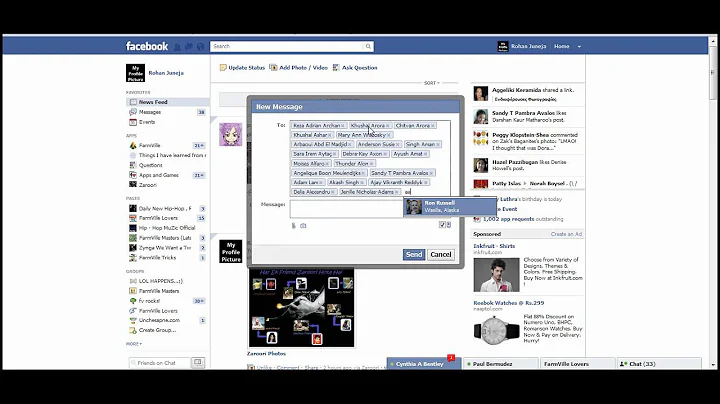Remove recipient Chitvan Arora
Image resolution: width=720 pixels, height=404 pixels.
coord(433,126)
